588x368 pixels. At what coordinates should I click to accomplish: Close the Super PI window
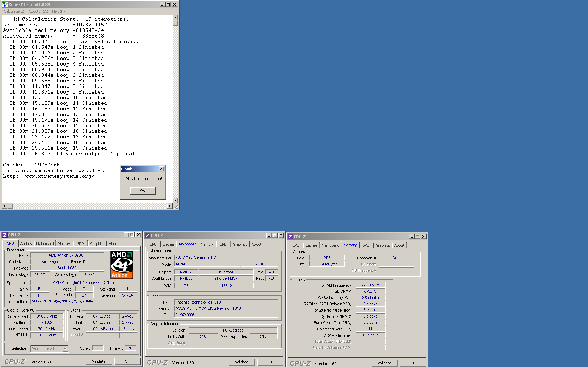(x=175, y=5)
